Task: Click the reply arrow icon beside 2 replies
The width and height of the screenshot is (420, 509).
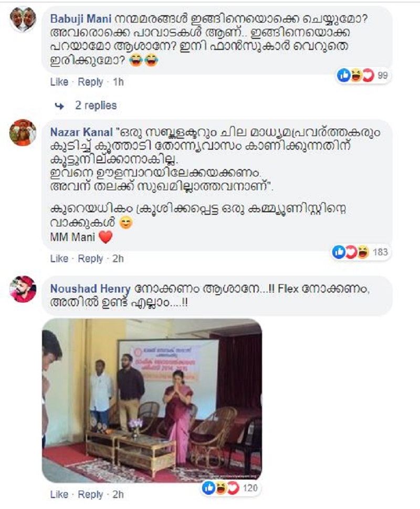Action: pos(59,106)
